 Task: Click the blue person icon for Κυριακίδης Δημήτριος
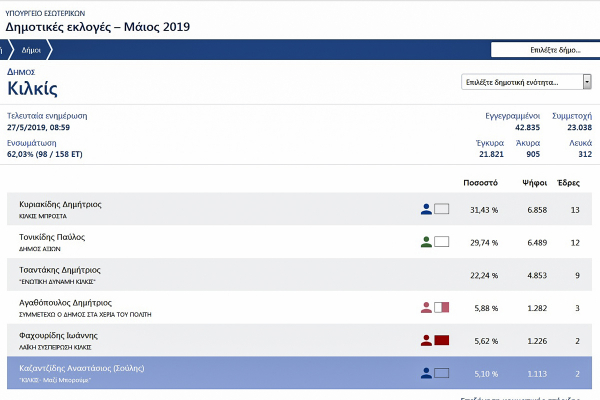[x=426, y=209]
